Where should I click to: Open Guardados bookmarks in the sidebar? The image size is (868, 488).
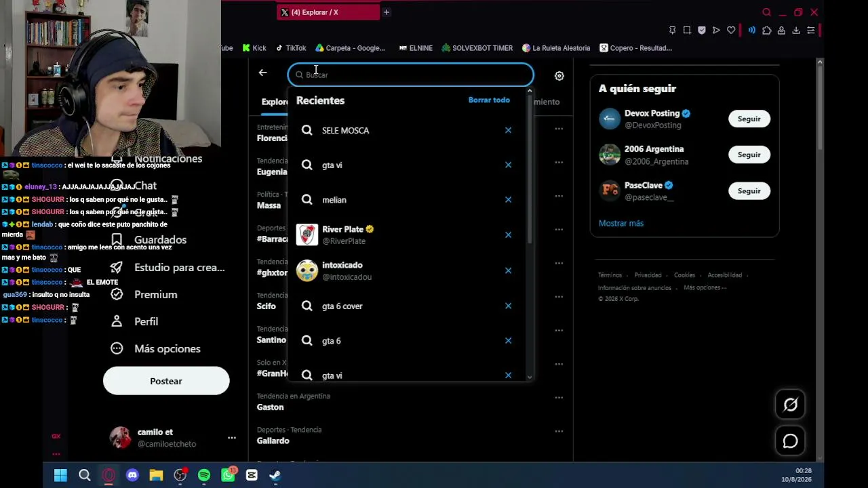(x=149, y=240)
